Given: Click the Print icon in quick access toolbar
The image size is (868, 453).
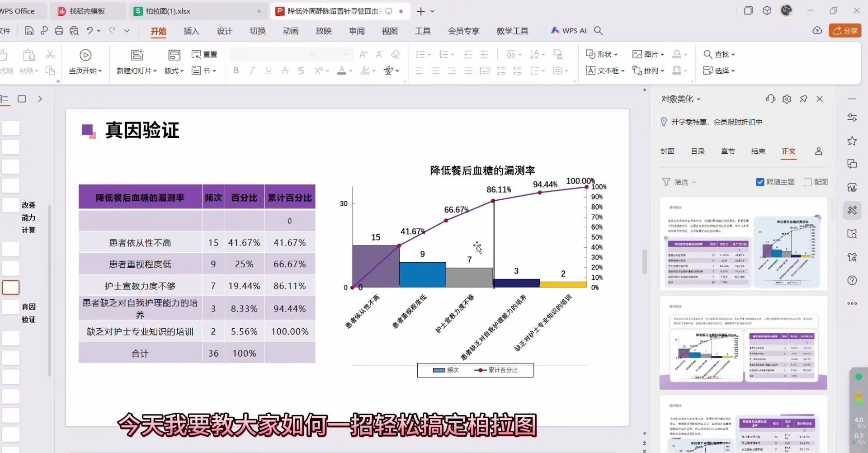Looking at the screenshot, I should (59, 31).
